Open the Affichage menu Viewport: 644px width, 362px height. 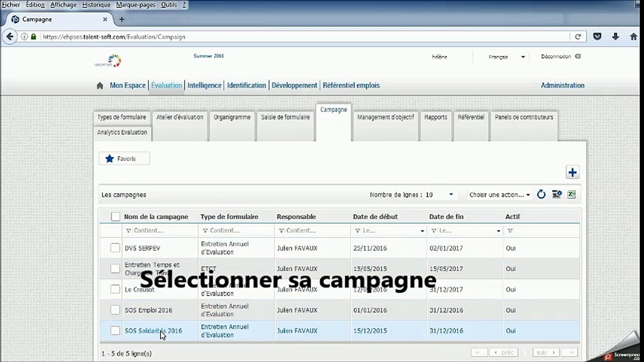63,5
